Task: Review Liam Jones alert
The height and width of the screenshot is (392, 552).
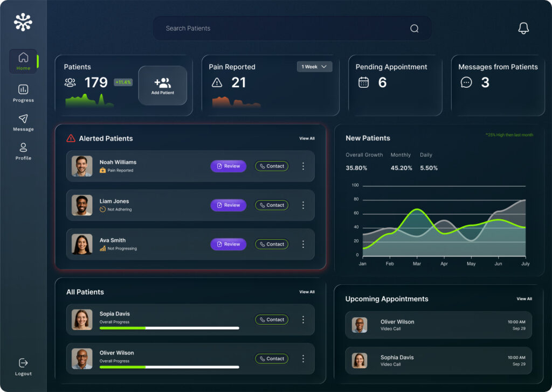Action: [x=228, y=205]
